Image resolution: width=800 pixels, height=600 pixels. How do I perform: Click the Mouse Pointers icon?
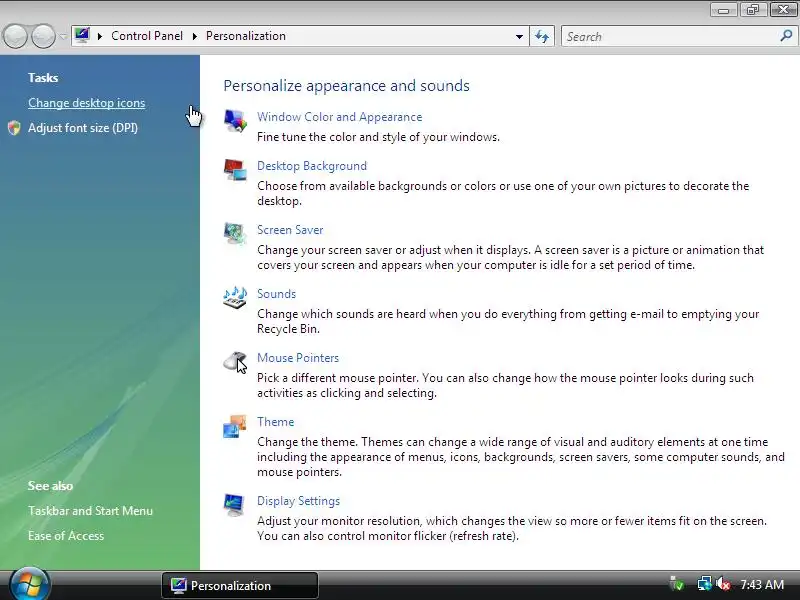(x=235, y=362)
